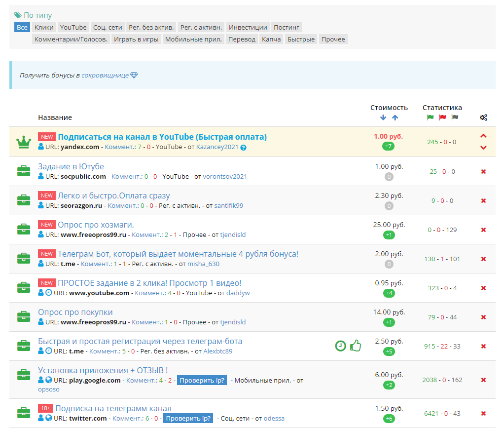504x428 pixels.
Task: Click the crown icon of the featured task
Action: tap(24, 142)
